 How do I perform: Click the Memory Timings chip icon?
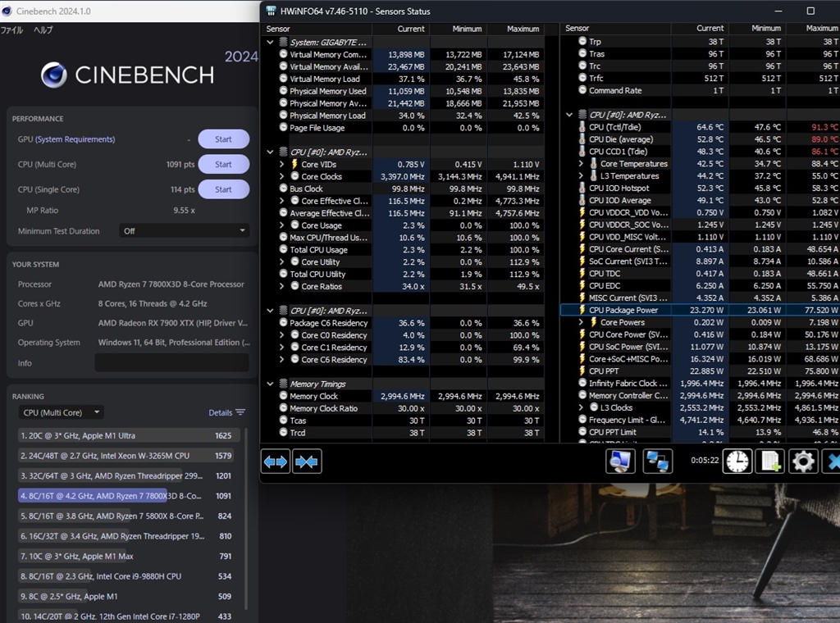tap(283, 384)
